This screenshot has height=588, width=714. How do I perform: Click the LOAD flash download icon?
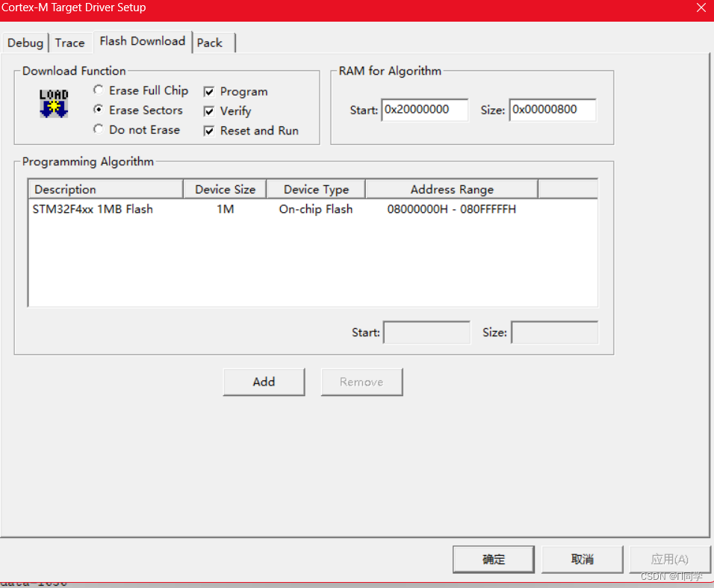[x=54, y=103]
